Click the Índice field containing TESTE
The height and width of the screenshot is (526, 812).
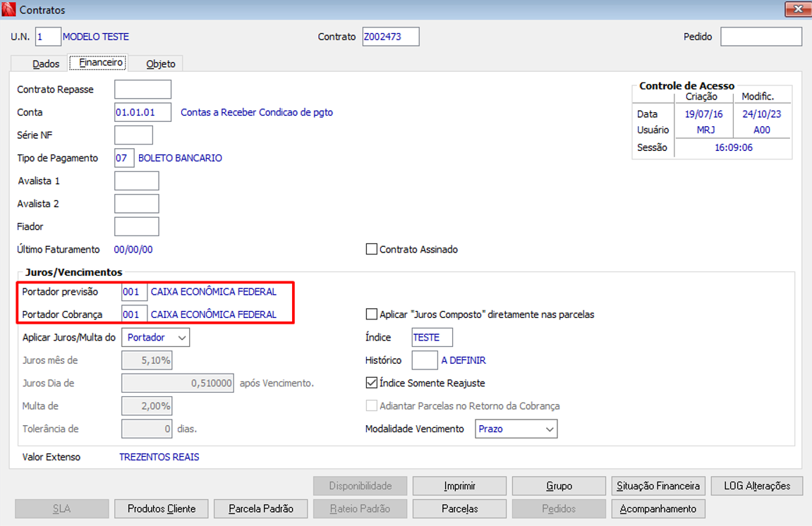tap(432, 337)
